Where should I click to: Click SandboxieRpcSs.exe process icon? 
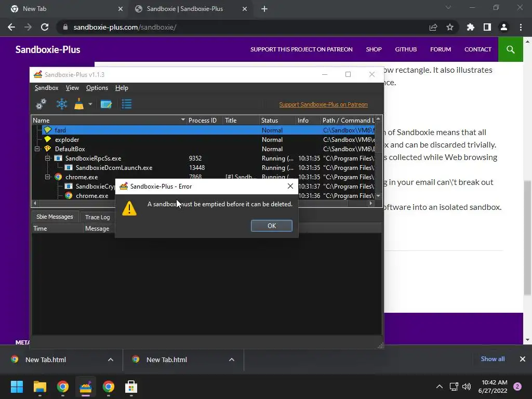(58, 158)
